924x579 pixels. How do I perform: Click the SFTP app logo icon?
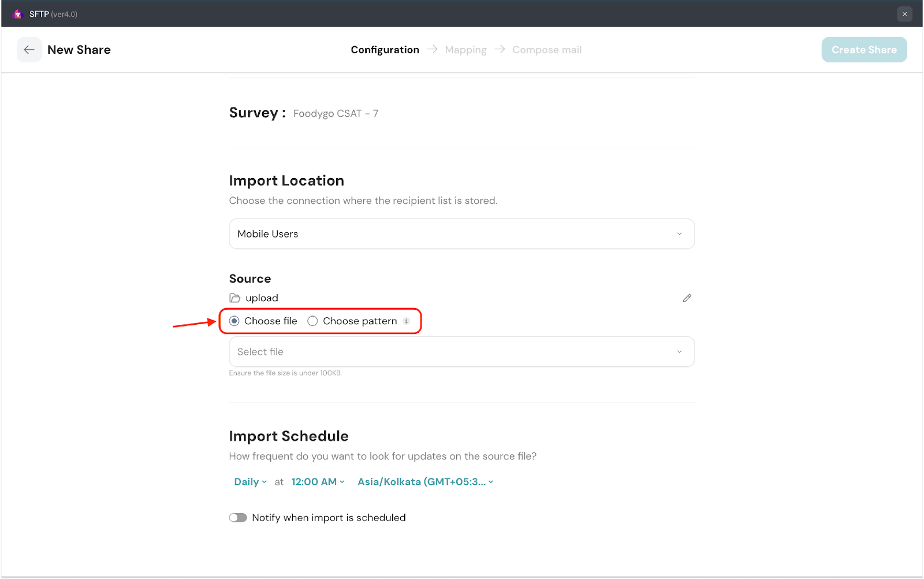[17, 14]
